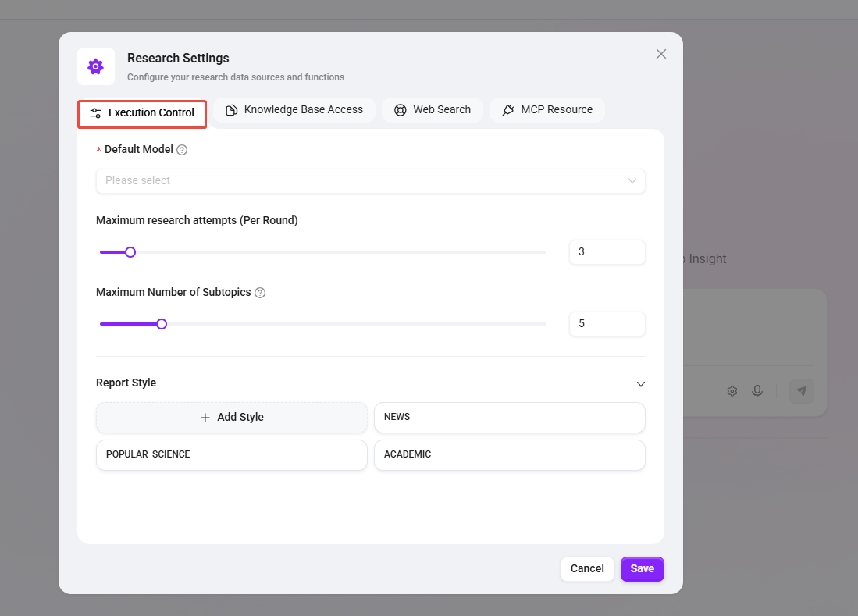Viewport: 858px width, 616px height.
Task: Click Add Style button
Action: point(232,418)
